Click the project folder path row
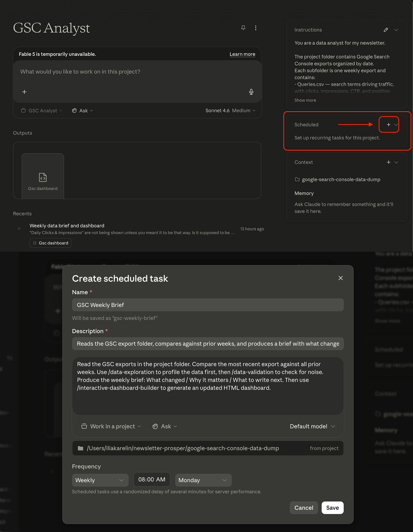 point(208,448)
